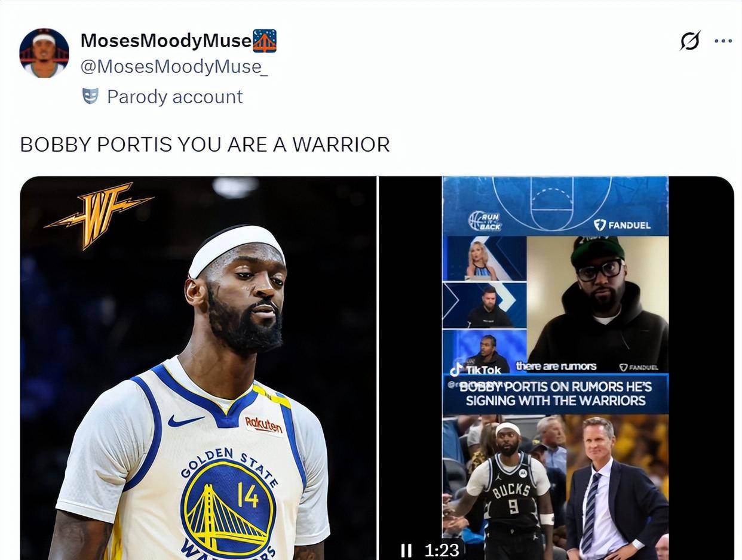Click the man in the green beanie video panel
Viewport: 742px width, 560px height.
click(598, 304)
